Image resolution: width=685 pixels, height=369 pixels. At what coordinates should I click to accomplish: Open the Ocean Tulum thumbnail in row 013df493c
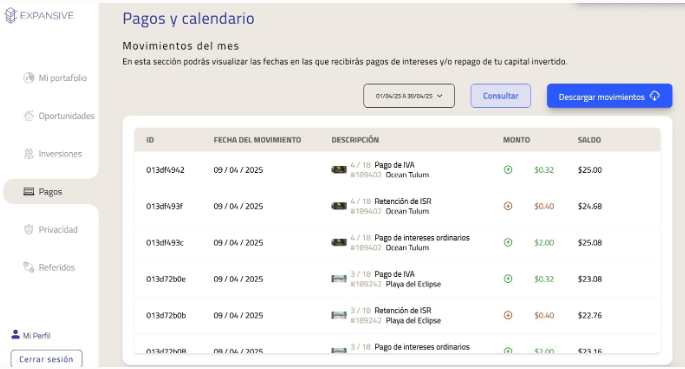coord(339,242)
